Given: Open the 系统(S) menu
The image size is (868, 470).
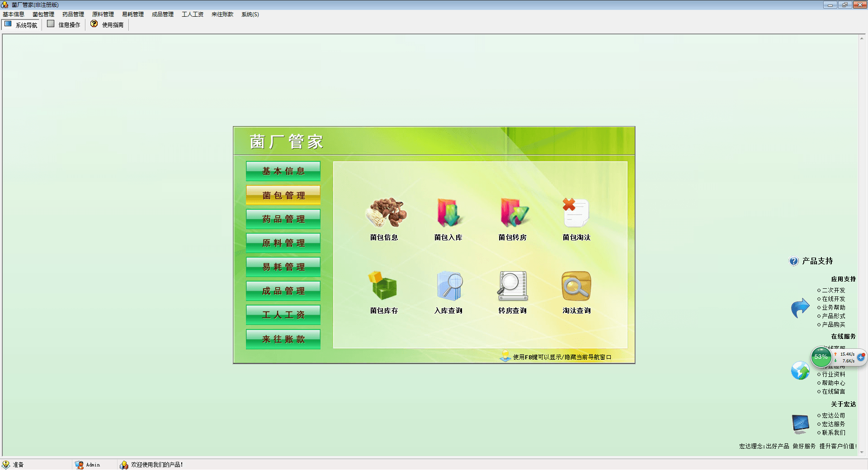Looking at the screenshot, I should point(250,14).
